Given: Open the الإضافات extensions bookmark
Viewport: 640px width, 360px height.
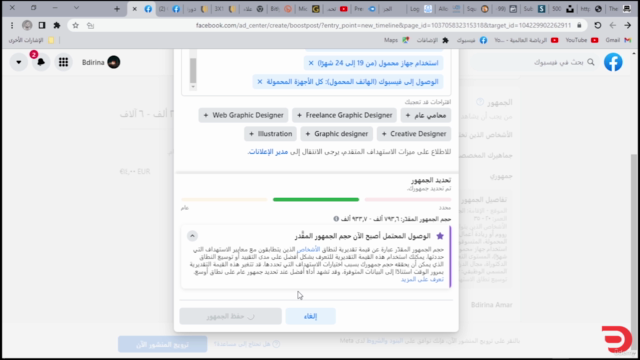Looking at the screenshot, I should click(432, 40).
